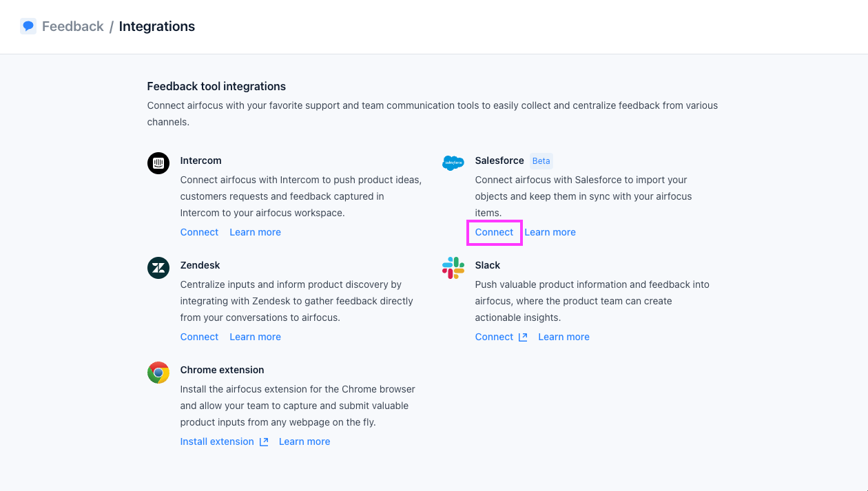The image size is (868, 491).
Task: Select the Integrations breadcrumb title
Action: [x=157, y=26]
